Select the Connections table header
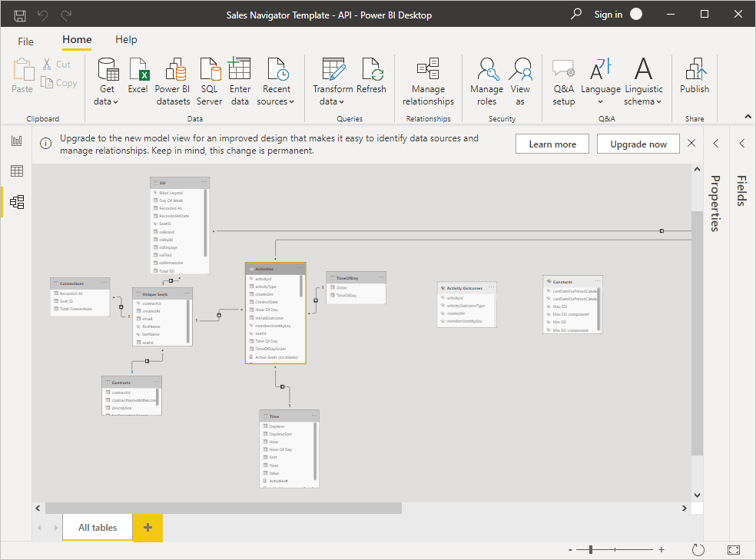756x560 pixels. (80, 283)
